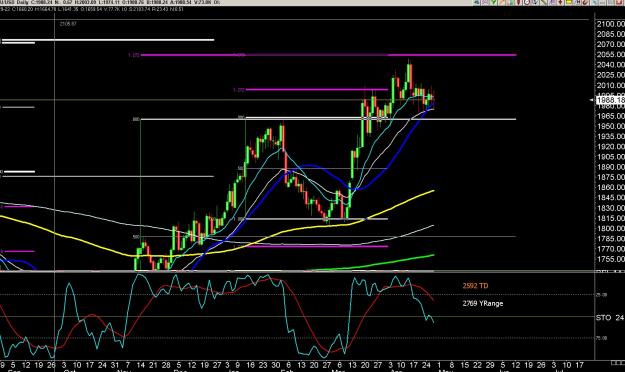The height and width of the screenshot is (372, 625).
Task: Select the lower magenta line near 1770
Action: coord(317,246)
